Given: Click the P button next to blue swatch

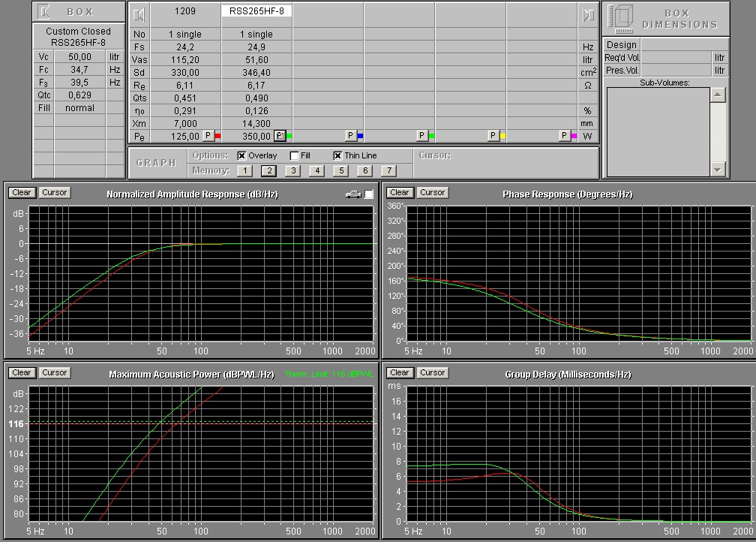Looking at the screenshot, I should click(350, 136).
